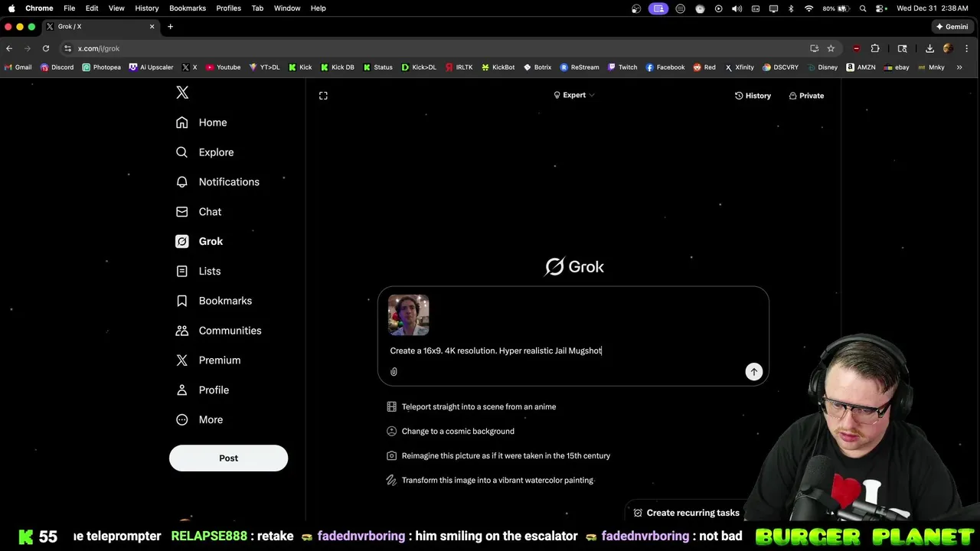Open Chat in sidebar
Screen dimensions: 980x551
point(198,212)
